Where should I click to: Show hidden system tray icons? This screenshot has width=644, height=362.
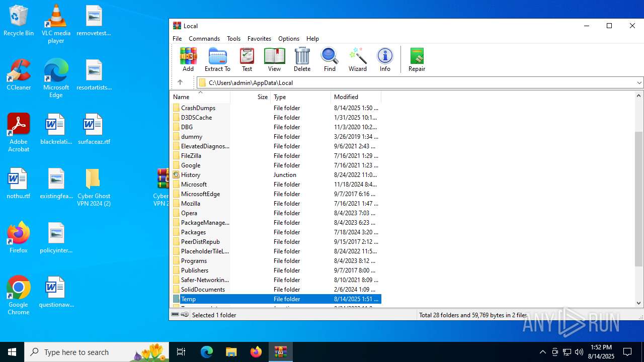click(x=542, y=352)
